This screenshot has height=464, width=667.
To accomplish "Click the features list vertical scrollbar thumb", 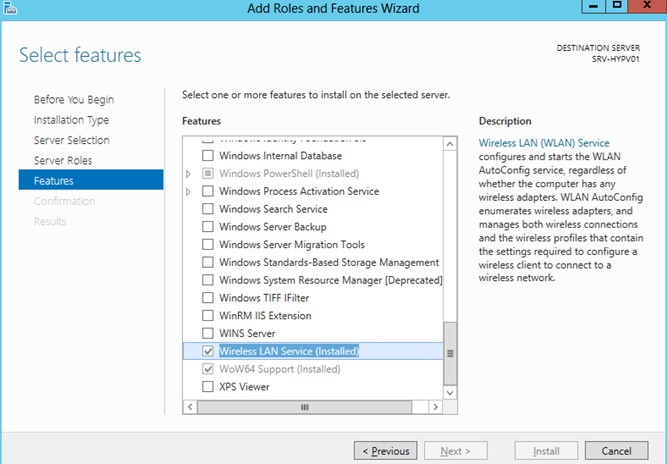I will pos(450,353).
